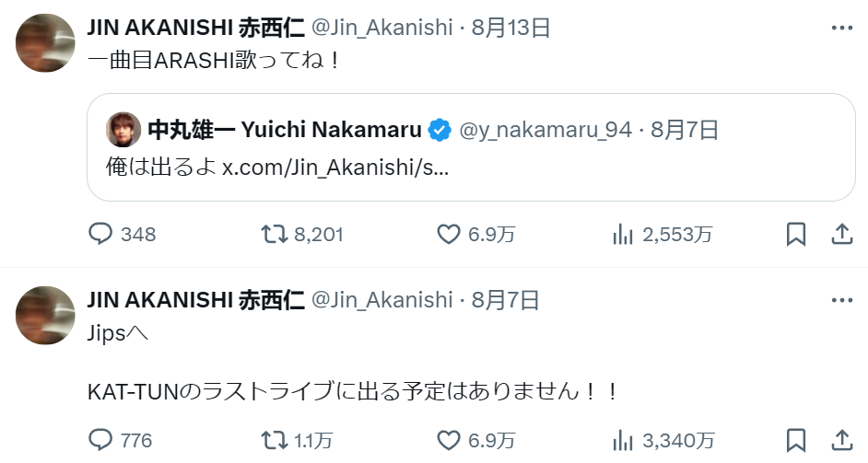Click Yuichi Nakamaru's avatar in quoted tweet
The image size is (868, 463).
click(122, 130)
